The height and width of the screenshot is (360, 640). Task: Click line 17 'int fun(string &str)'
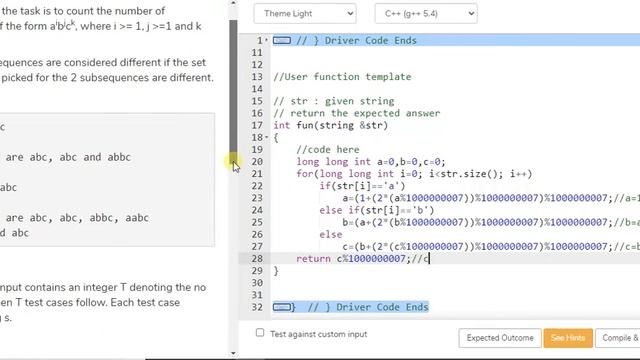click(x=331, y=125)
